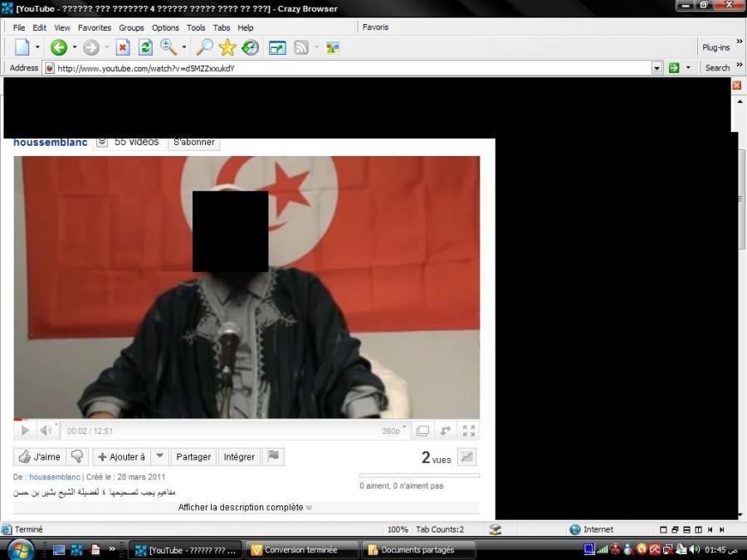Expand the arrow next to Ajouter à
This screenshot has width=747, height=560.
[160, 456]
